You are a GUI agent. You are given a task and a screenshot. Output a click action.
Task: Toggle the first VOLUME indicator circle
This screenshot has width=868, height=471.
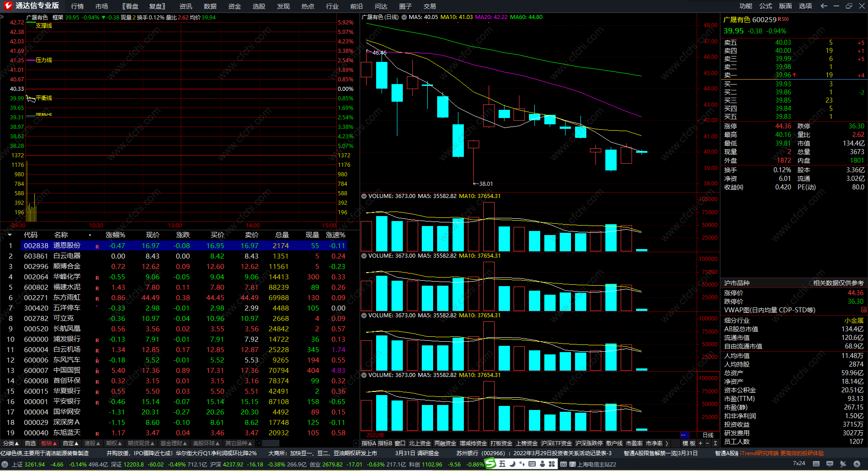[x=363, y=196]
